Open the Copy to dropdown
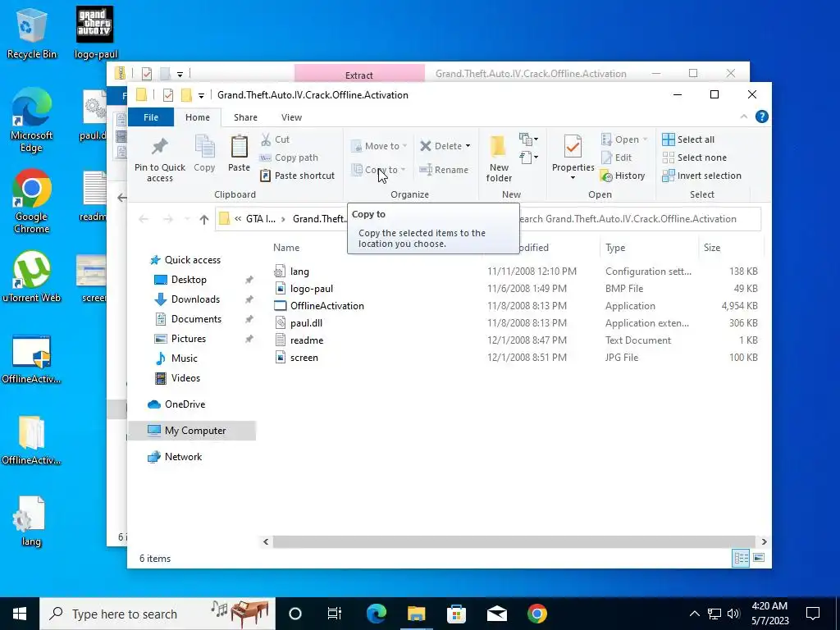This screenshot has width=840, height=630. [378, 170]
